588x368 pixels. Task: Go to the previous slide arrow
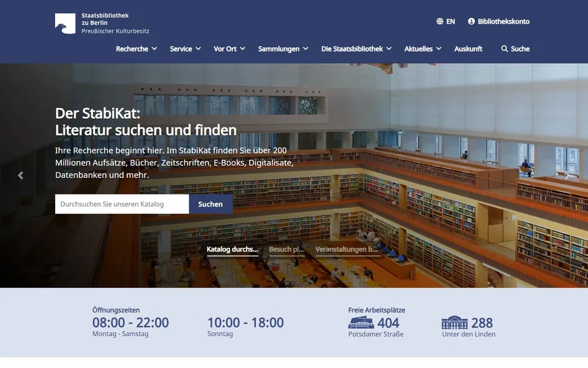click(21, 175)
